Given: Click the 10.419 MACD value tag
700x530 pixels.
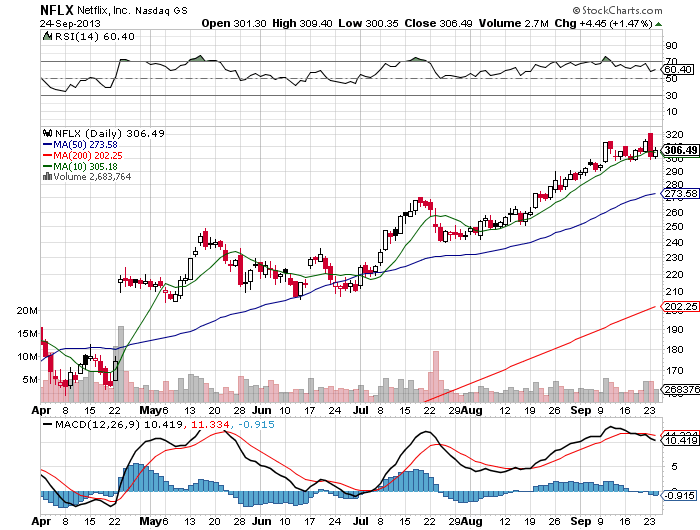Looking at the screenshot, I should pyautogui.click(x=679, y=441).
